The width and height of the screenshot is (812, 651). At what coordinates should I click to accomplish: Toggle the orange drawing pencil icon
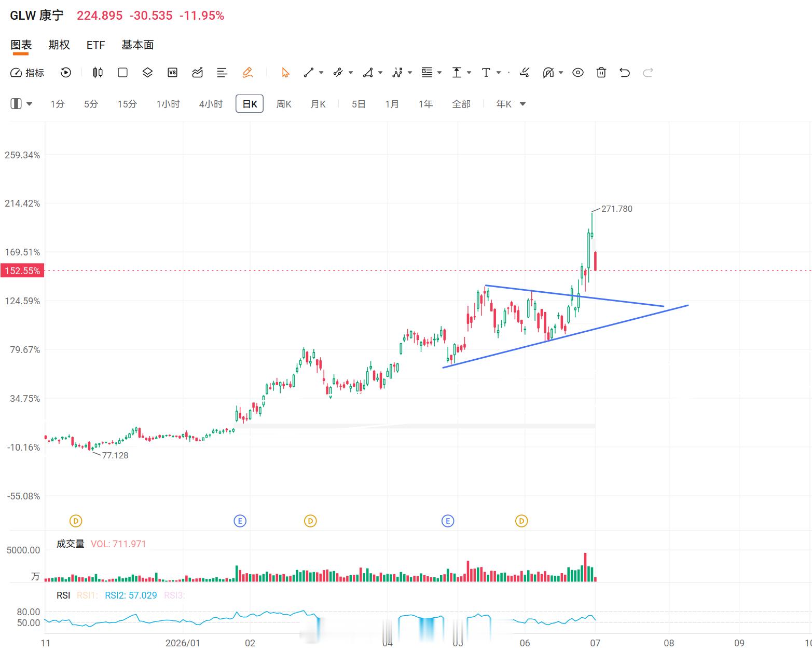(247, 73)
